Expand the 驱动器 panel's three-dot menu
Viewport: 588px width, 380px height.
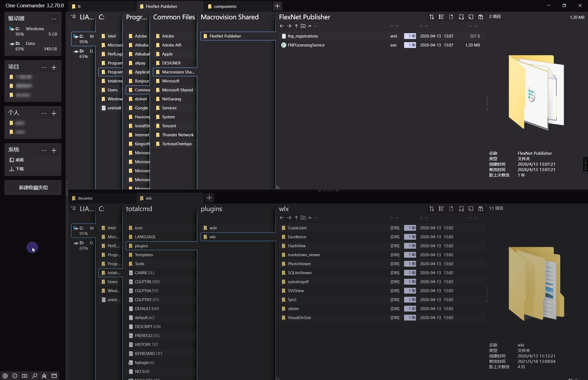[x=54, y=19]
